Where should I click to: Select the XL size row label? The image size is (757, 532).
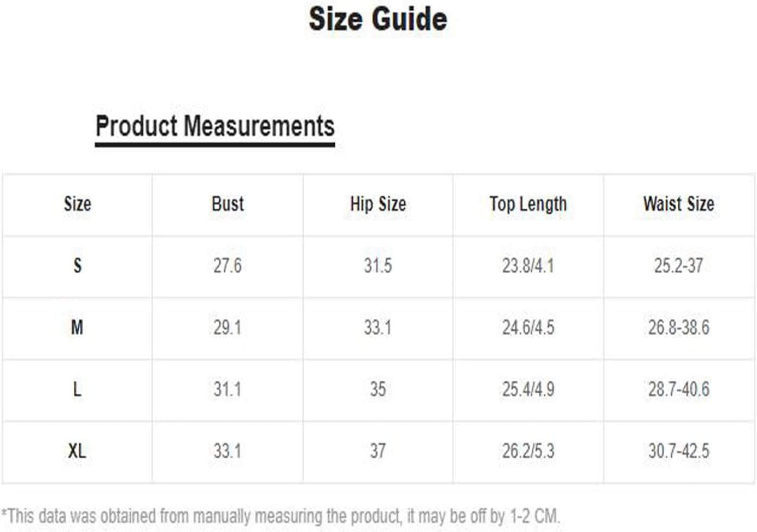(x=77, y=451)
